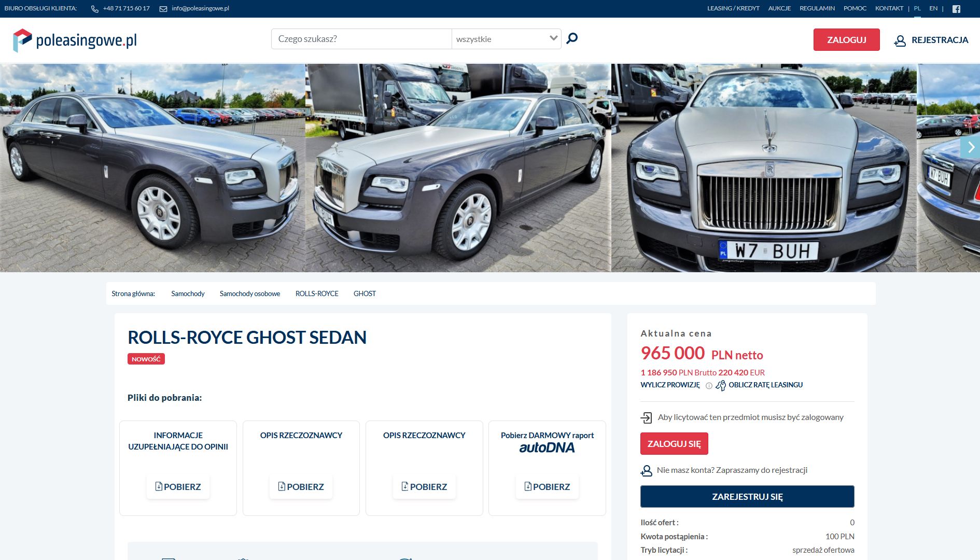Click Wylicz prowizję link
The height and width of the screenshot is (560, 980).
tap(670, 385)
